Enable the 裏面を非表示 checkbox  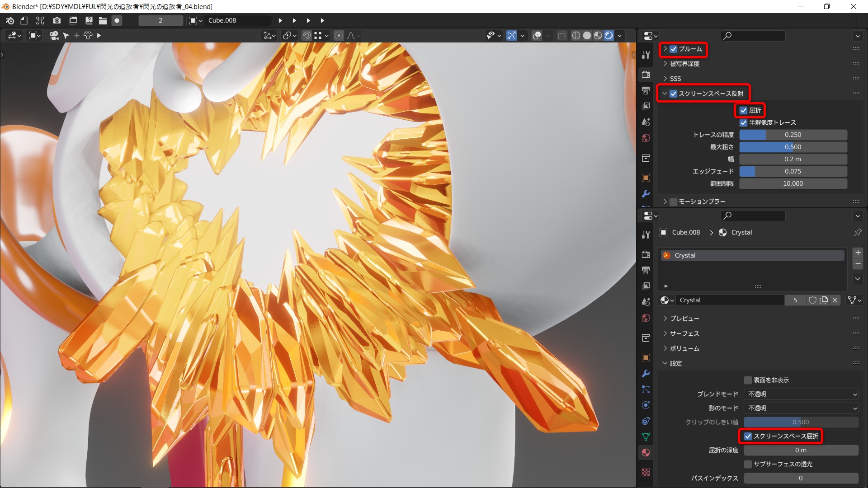(748, 380)
